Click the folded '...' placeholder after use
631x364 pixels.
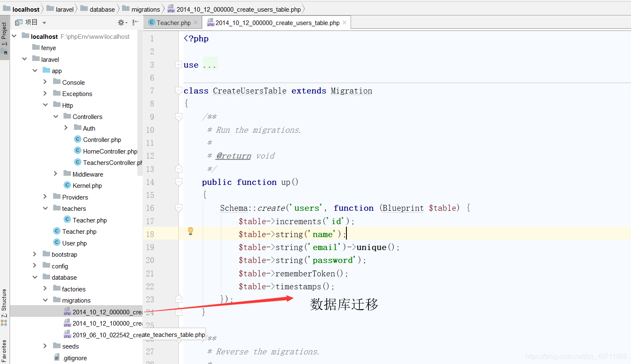coord(210,65)
